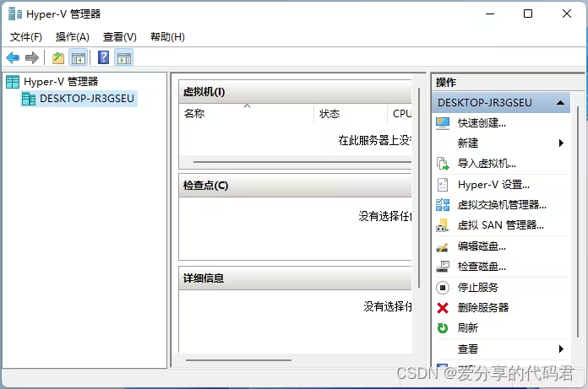Select Hyper-V 管理器 root tree node
The image size is (588, 389).
tap(61, 82)
